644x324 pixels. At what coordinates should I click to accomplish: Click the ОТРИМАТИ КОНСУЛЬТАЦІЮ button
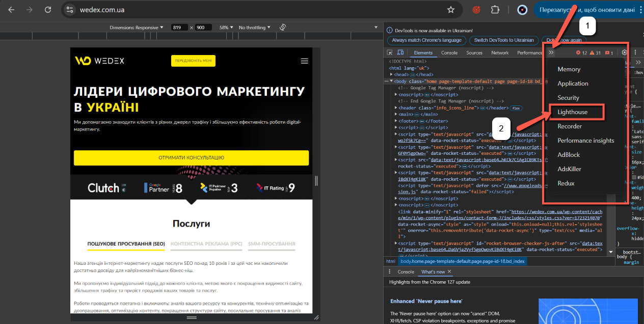(x=191, y=158)
